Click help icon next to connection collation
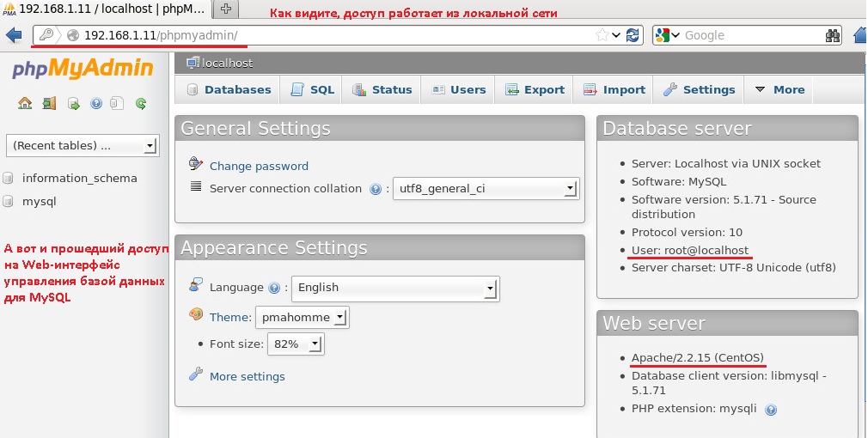 (x=376, y=189)
